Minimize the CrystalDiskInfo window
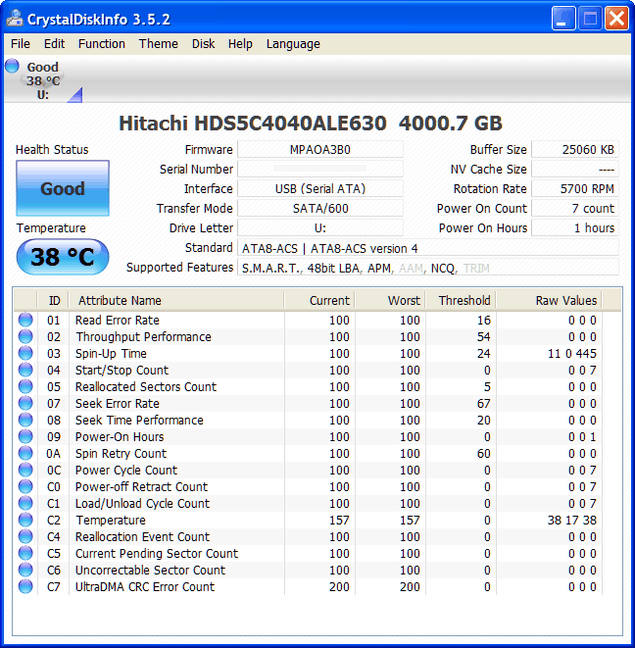Image resolution: width=635 pixels, height=648 pixels. pos(563,19)
